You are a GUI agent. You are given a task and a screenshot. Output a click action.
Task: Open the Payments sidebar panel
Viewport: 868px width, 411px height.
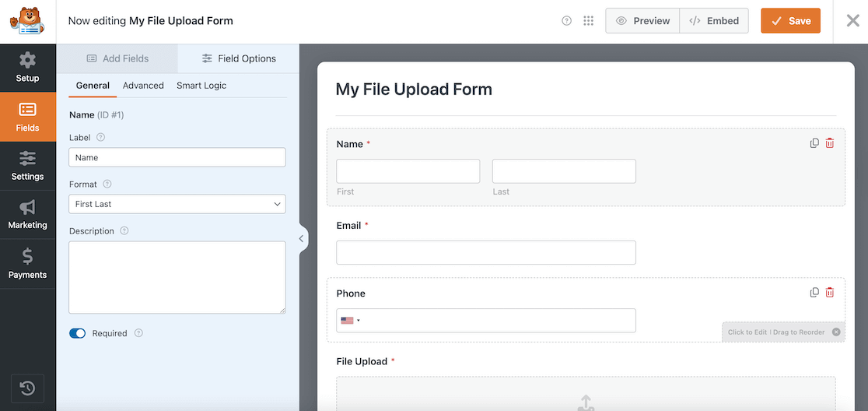point(28,264)
